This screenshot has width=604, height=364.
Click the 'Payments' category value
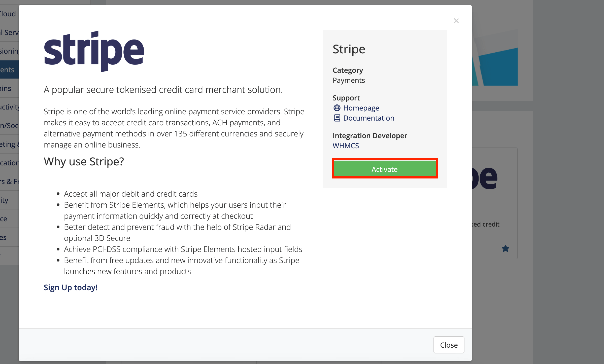[x=349, y=80]
